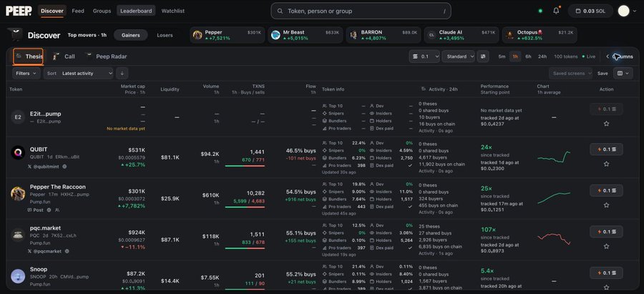Select the 24h timeframe
Screen dimensions: 644x294
542,57
